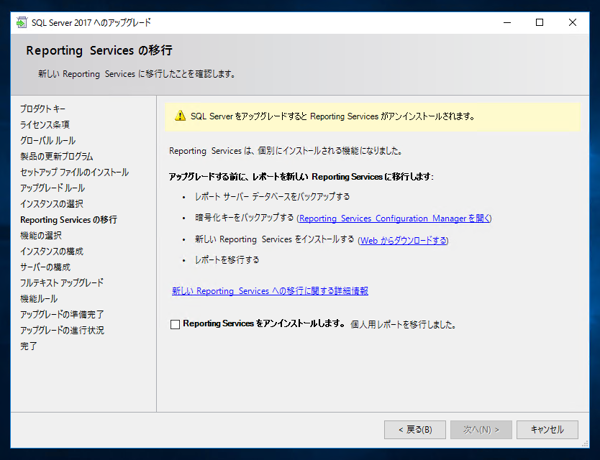Select the アップグレード ルール step
The width and height of the screenshot is (600, 460).
(52, 188)
